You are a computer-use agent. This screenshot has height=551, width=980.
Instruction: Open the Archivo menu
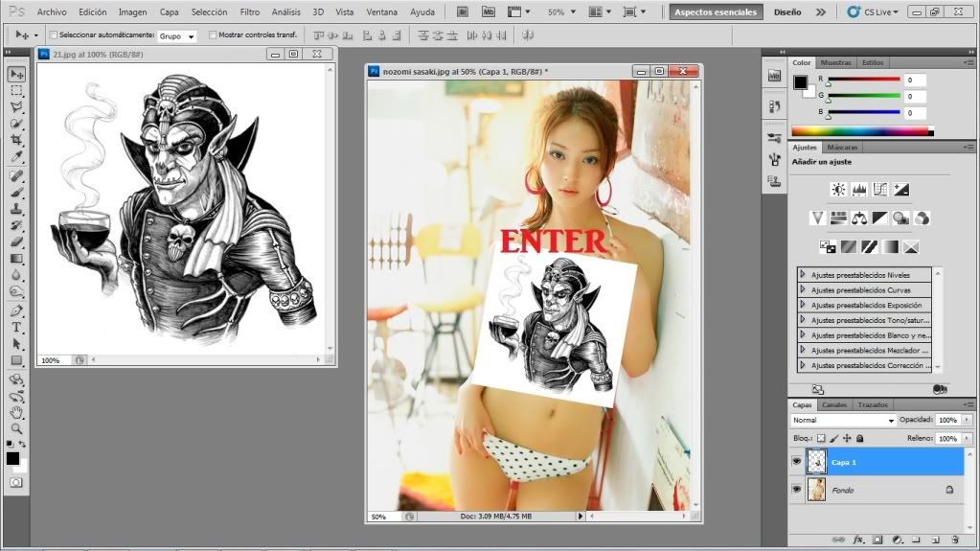click(x=51, y=11)
